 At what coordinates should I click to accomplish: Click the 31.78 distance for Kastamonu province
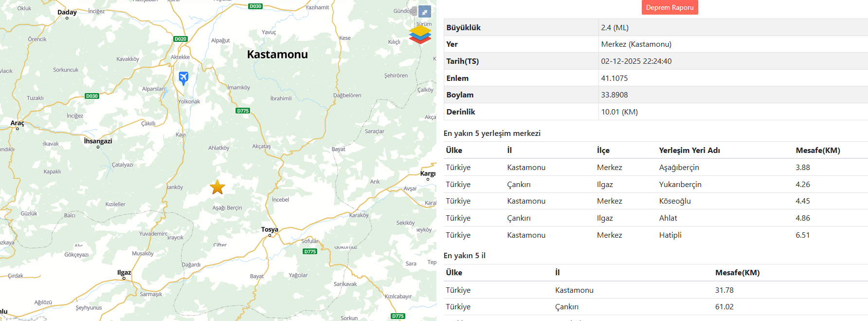[724, 290]
